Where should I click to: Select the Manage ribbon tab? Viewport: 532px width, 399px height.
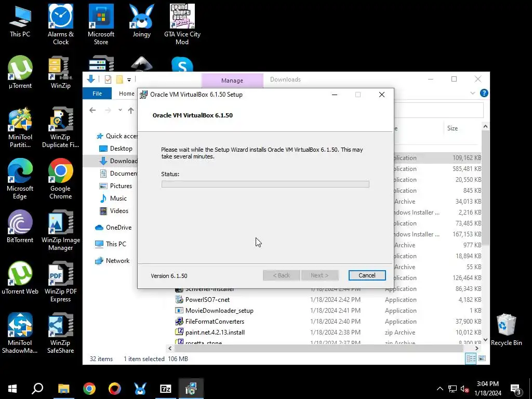[x=232, y=81]
